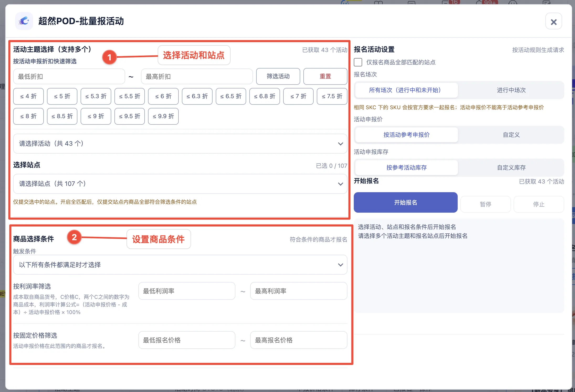
Task: Click the 按活动规则生成请求 text
Action: point(538,50)
